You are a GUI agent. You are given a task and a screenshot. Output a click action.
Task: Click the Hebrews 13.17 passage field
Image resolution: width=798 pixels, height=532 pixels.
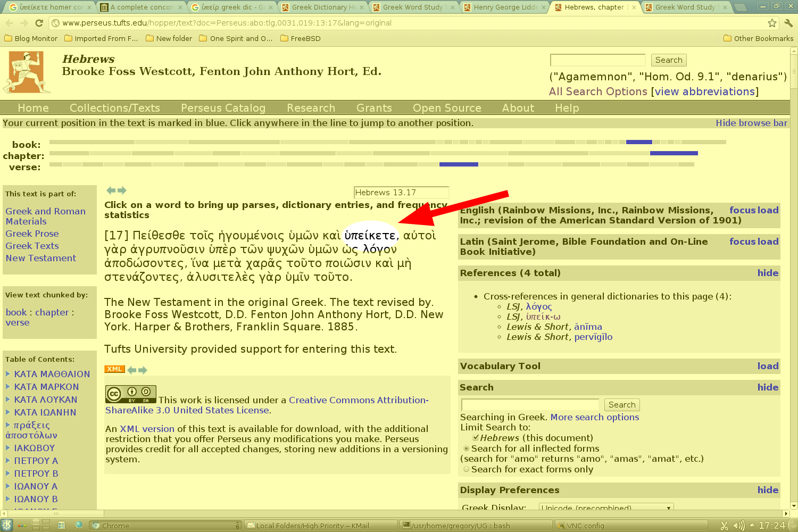pos(402,193)
